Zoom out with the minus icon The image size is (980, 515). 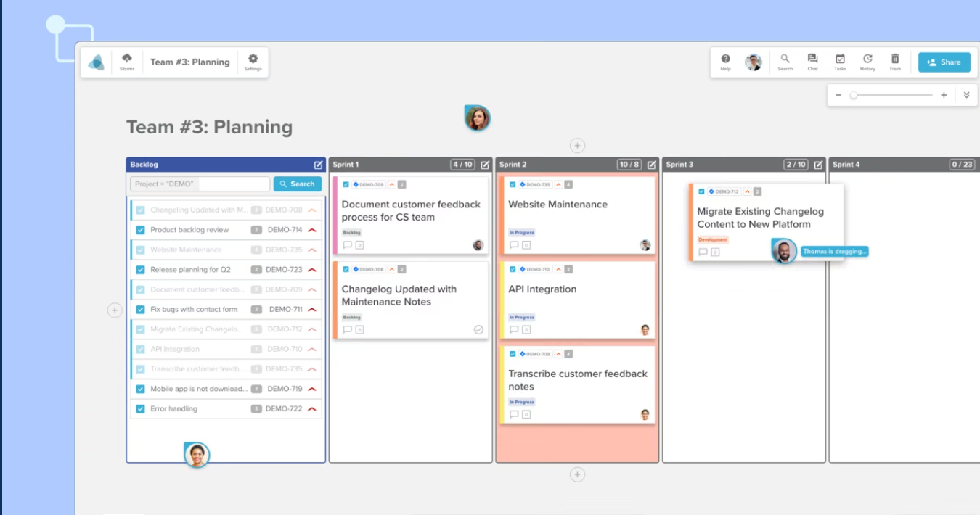[838, 95]
